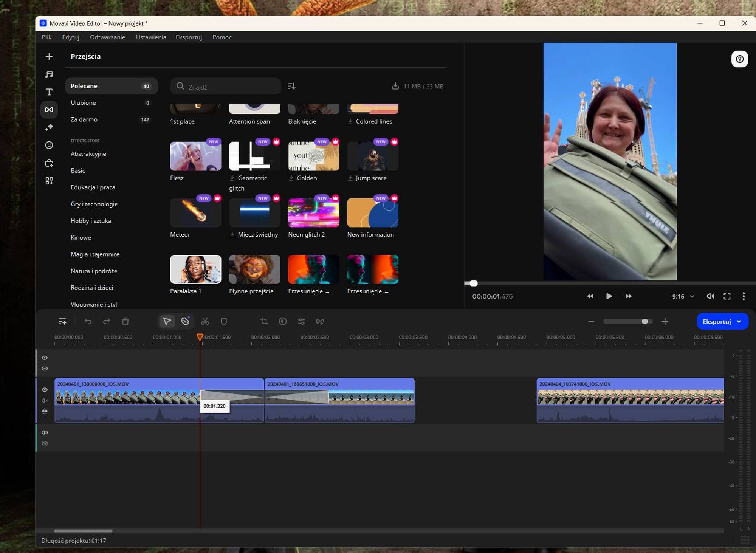Mute the audio track speaker toggle
756x553 pixels.
tap(45, 432)
